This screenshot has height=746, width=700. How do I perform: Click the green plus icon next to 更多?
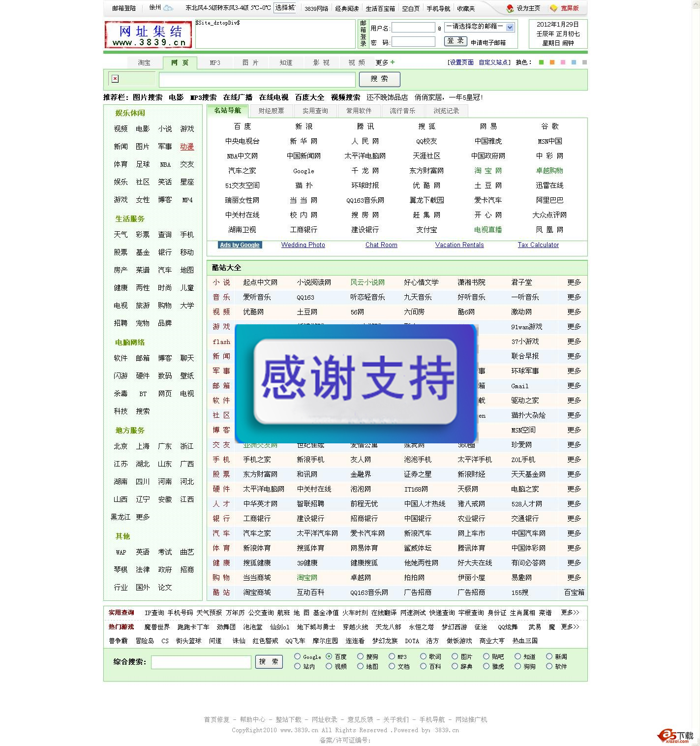(393, 62)
